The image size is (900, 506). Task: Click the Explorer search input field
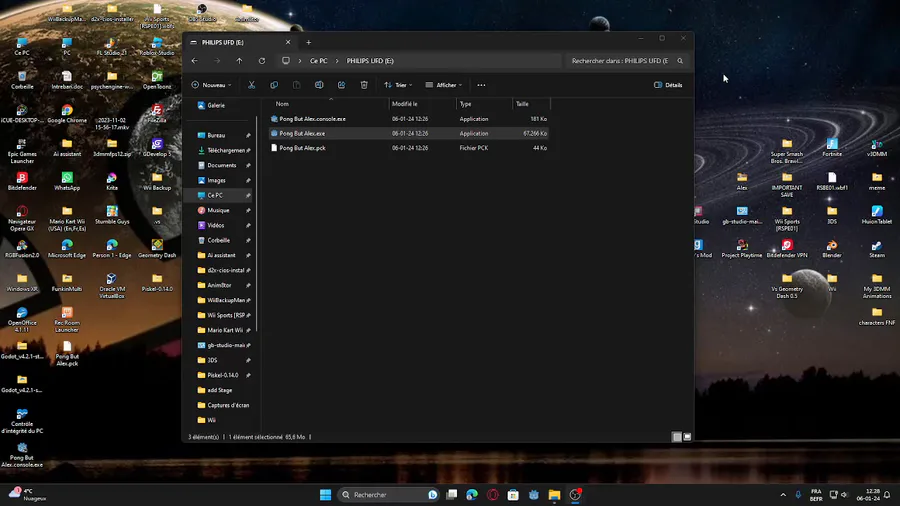620,61
